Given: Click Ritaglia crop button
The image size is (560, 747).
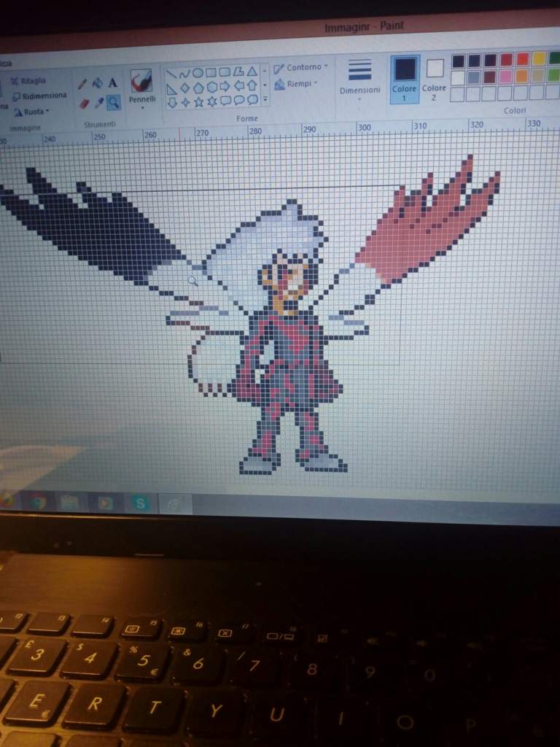Looking at the screenshot, I should [28, 81].
